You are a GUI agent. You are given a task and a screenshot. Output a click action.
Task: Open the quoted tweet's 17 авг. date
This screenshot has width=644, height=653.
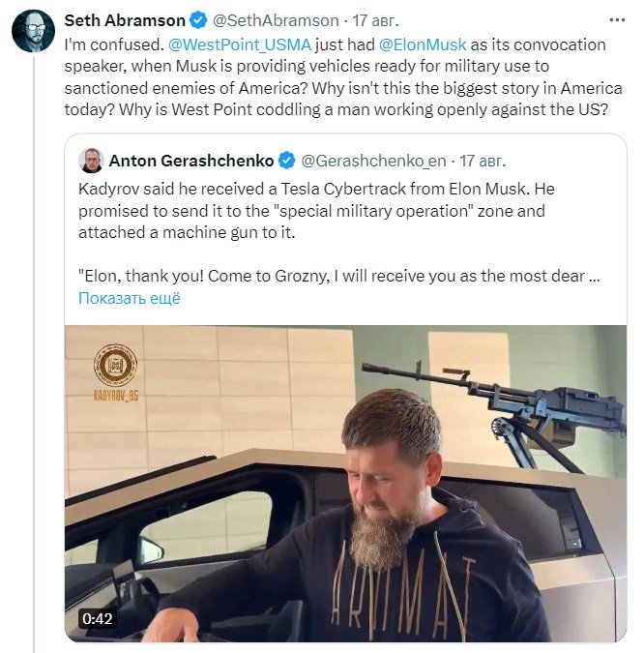pyautogui.click(x=483, y=160)
